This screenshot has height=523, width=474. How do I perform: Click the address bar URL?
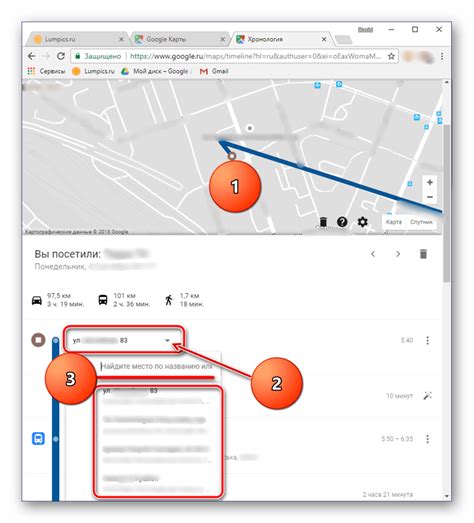pos(255,56)
